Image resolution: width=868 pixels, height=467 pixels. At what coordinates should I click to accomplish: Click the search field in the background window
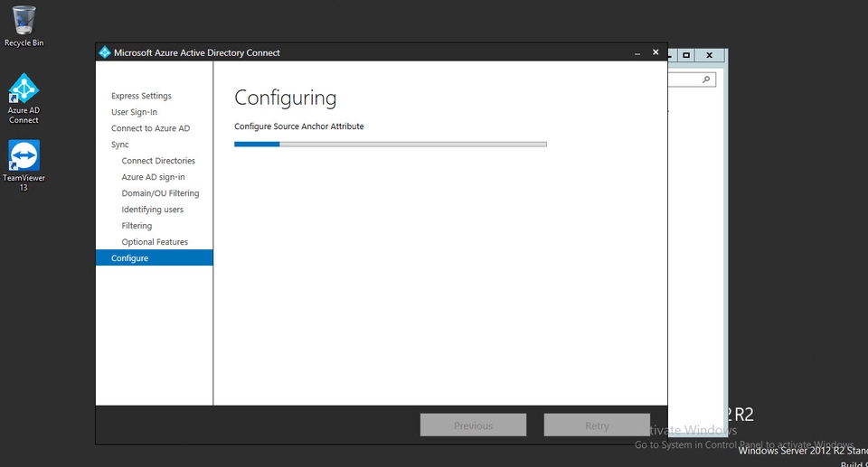click(x=692, y=79)
